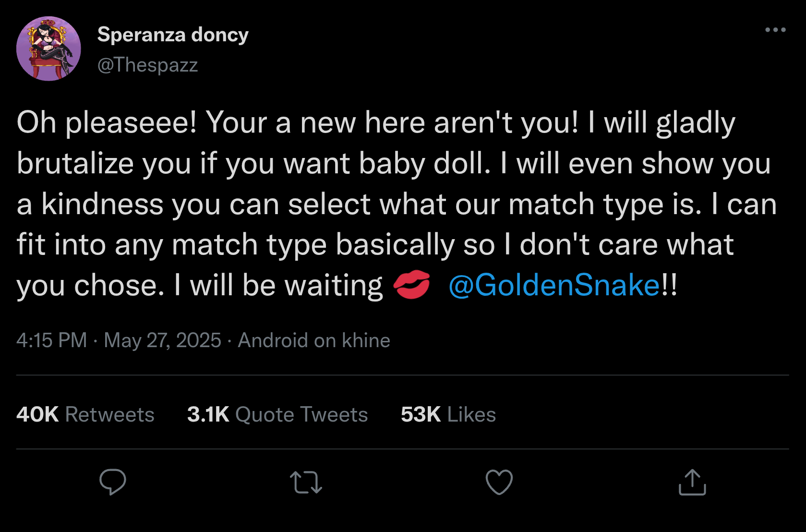Open the share tweet icon
806x532 pixels.
(692, 482)
